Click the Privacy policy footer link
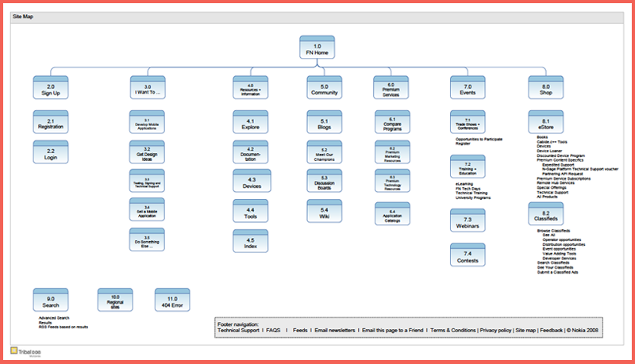Screen dimensions: 635x364 point(495,331)
